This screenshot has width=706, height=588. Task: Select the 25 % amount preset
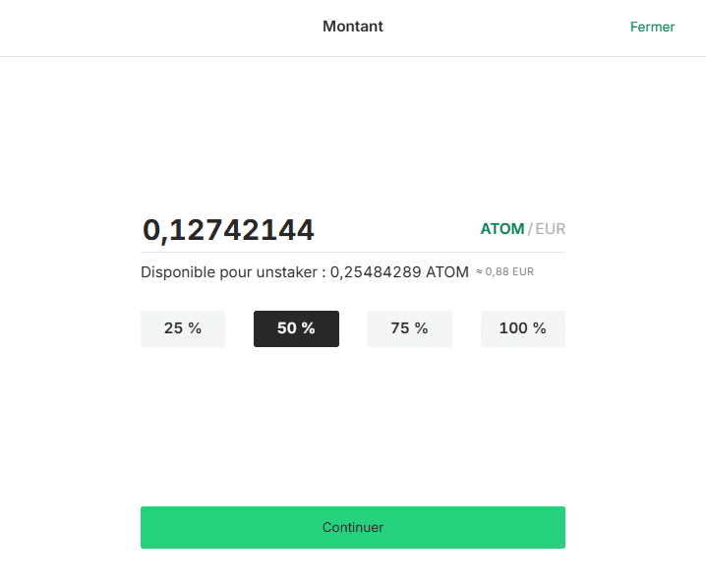click(x=183, y=328)
